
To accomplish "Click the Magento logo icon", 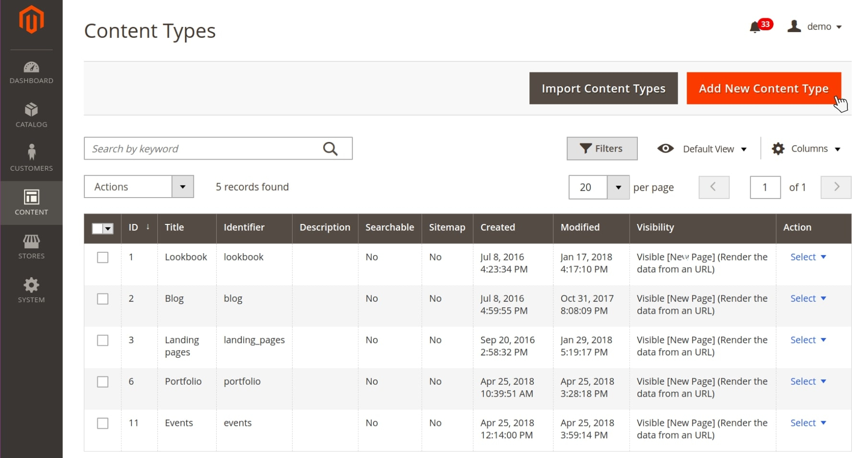I will pyautogui.click(x=31, y=20).
